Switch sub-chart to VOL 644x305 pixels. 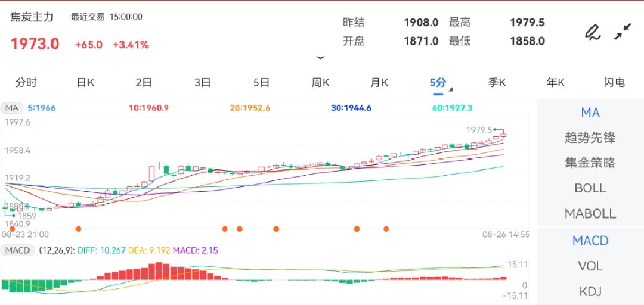coord(590,266)
